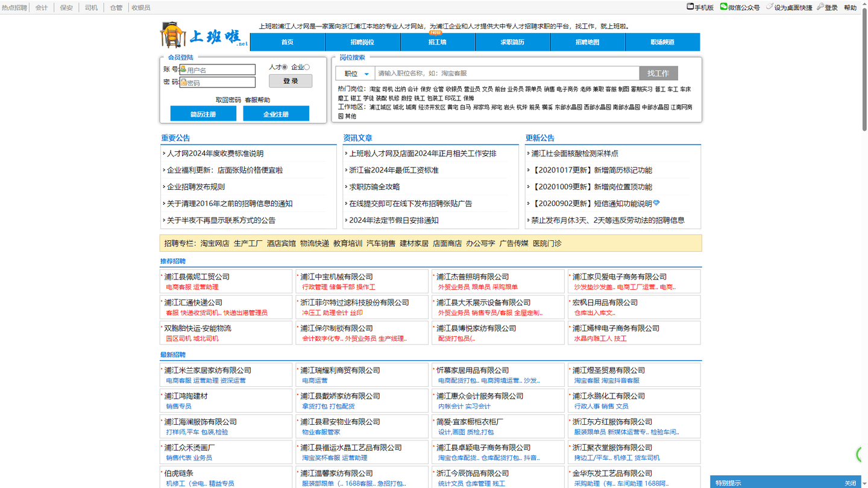Open the 职位 search type dropdown
This screenshot has width=868, height=488.
tap(355, 74)
